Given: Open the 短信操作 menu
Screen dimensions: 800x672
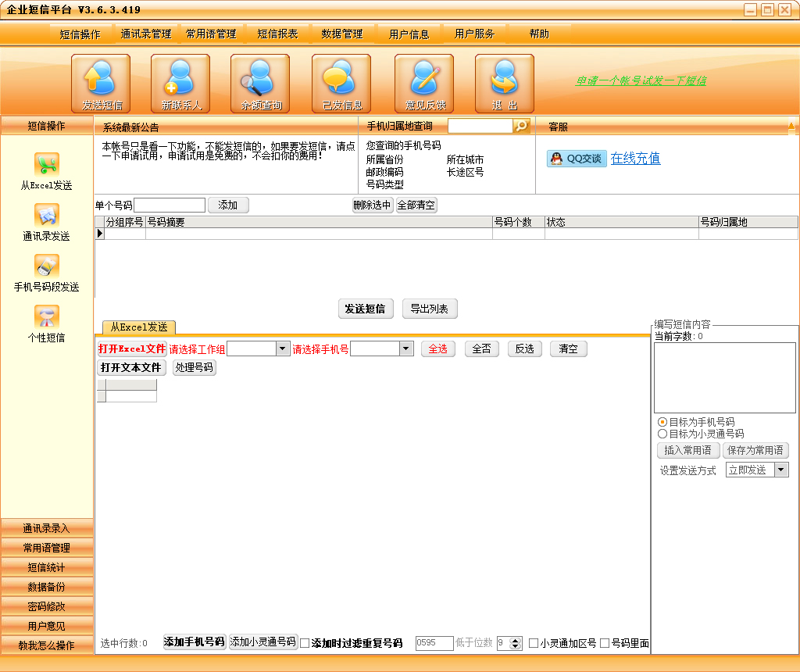Looking at the screenshot, I should (80, 34).
